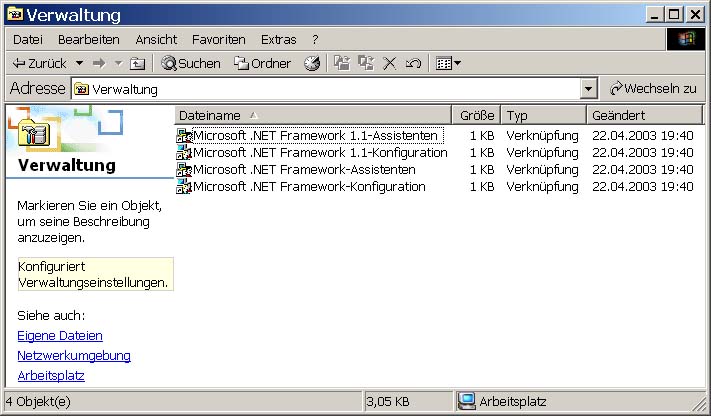The image size is (711, 416).
Task: Click the Zurück back button
Action: [x=39, y=63]
